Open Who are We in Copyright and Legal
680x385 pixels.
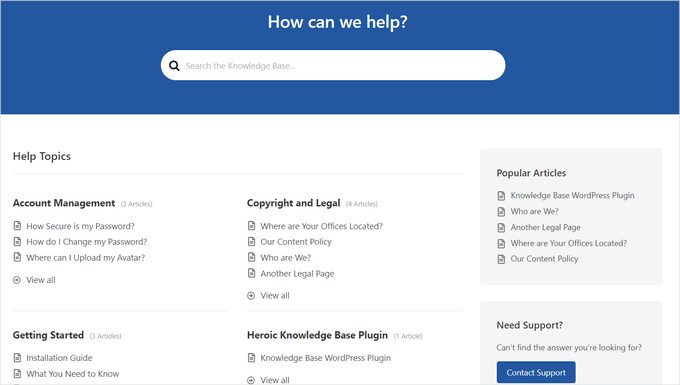[x=285, y=258]
